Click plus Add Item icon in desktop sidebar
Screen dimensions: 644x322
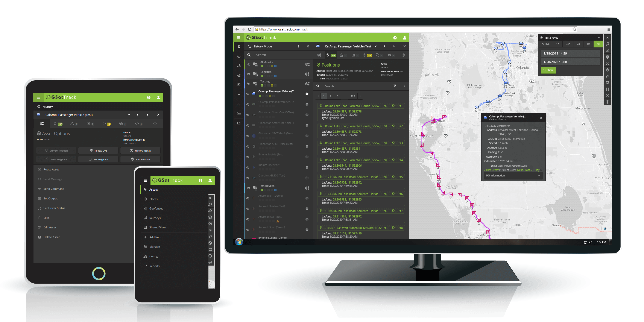pyautogui.click(x=239, y=94)
